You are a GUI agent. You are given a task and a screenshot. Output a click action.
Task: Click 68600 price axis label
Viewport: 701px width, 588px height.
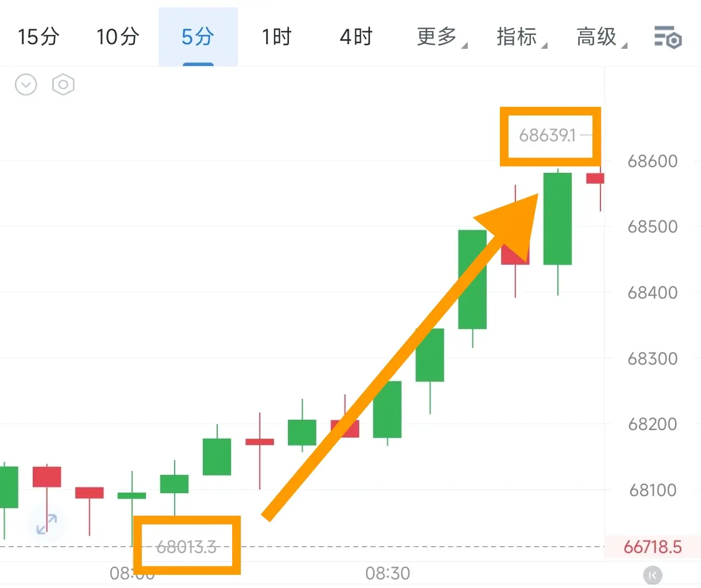coord(653,161)
